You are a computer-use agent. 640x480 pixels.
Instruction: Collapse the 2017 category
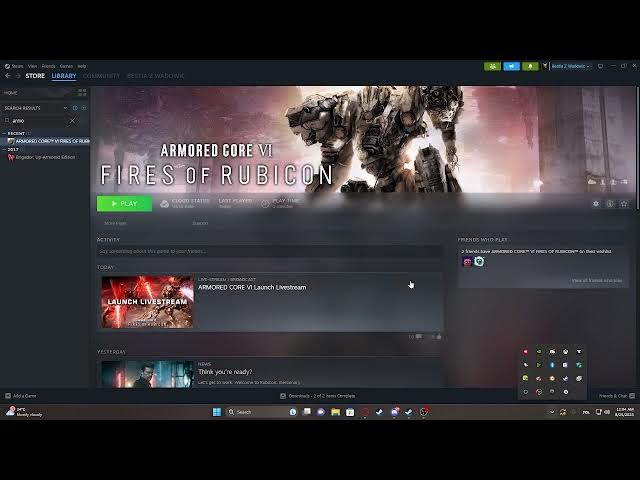pyautogui.click(x=4, y=150)
